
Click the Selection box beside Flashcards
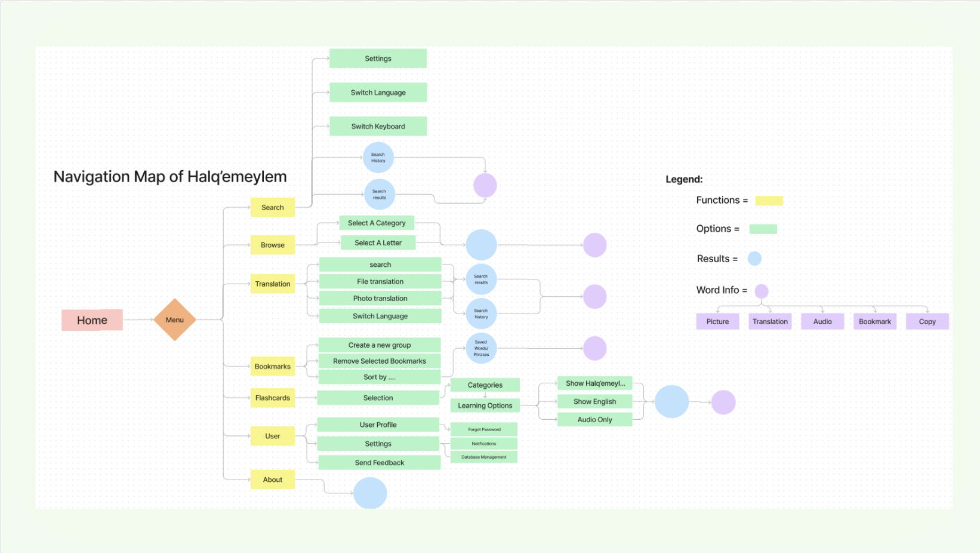[x=378, y=398]
